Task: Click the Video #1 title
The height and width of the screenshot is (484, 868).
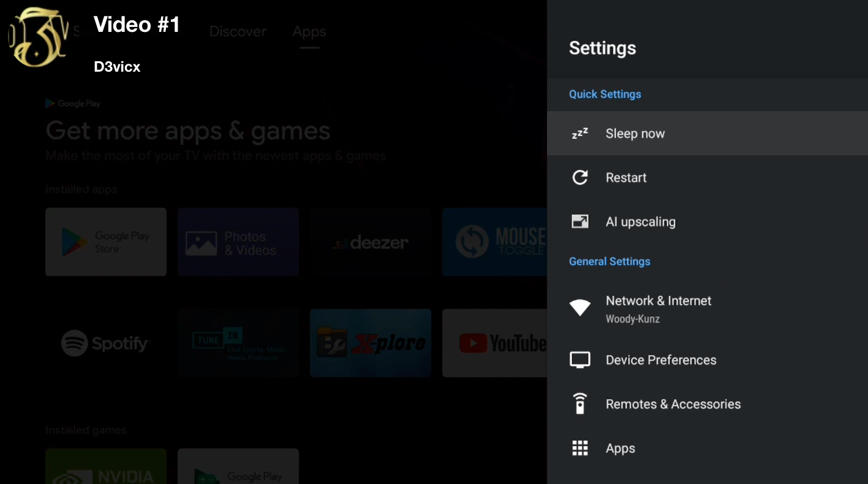Action: tap(137, 25)
